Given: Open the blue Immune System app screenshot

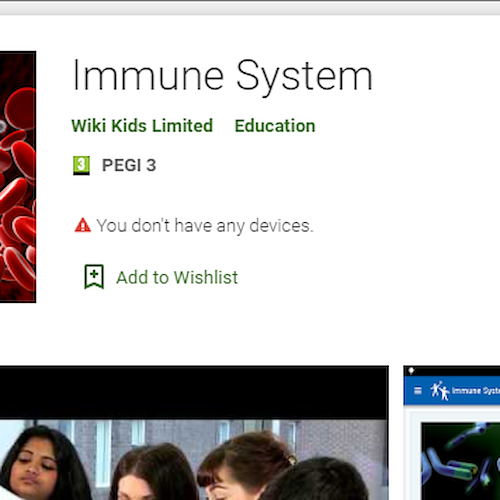Looking at the screenshot, I should pyautogui.click(x=452, y=433).
